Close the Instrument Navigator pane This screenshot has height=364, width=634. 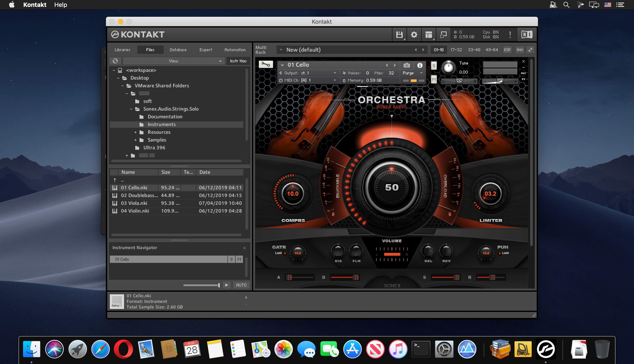244,248
